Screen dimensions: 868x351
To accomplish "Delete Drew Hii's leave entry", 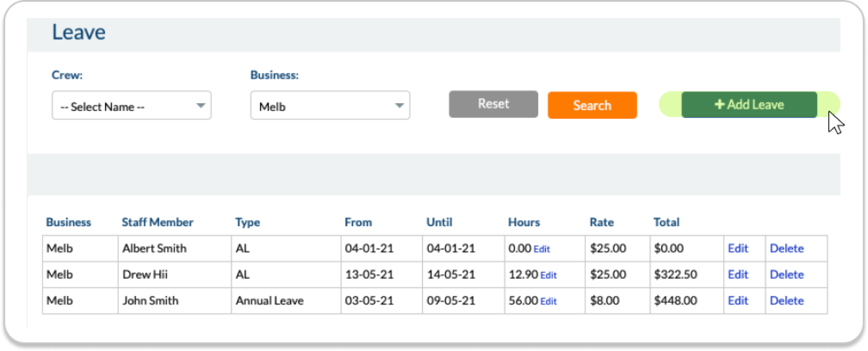I will [x=786, y=275].
